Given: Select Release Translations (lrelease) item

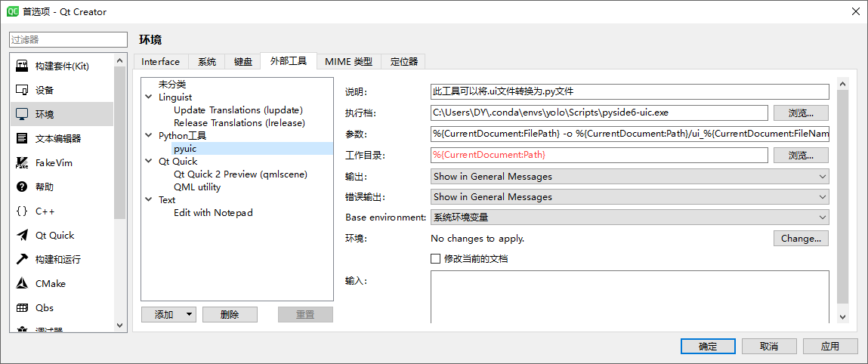Looking at the screenshot, I should 239,123.
